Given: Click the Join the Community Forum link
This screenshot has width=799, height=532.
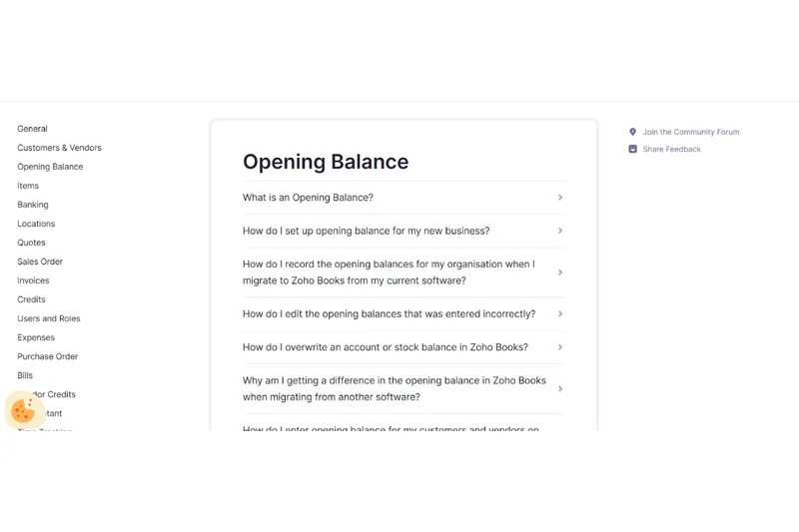Looking at the screenshot, I should coord(690,132).
